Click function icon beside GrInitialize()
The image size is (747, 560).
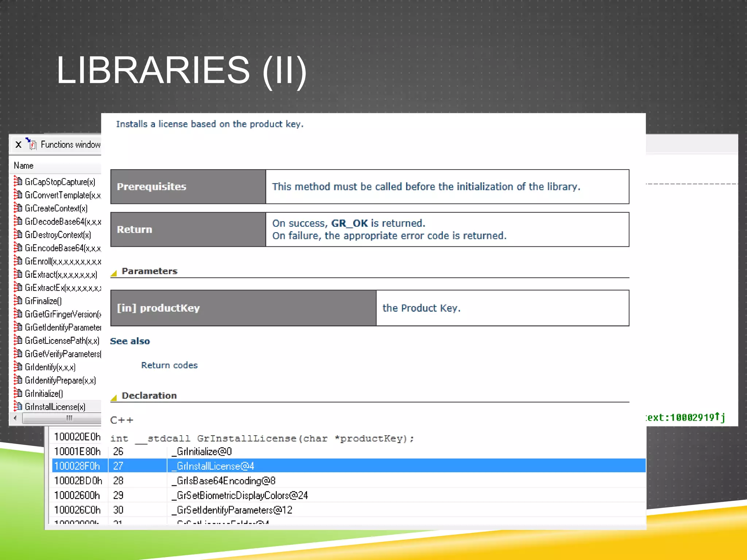click(x=18, y=393)
